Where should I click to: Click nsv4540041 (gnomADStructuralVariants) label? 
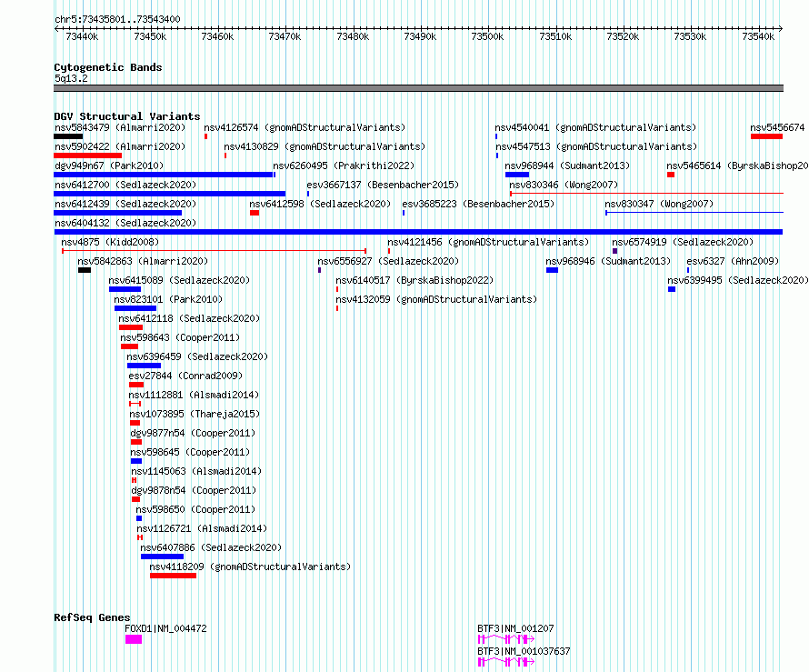(595, 127)
